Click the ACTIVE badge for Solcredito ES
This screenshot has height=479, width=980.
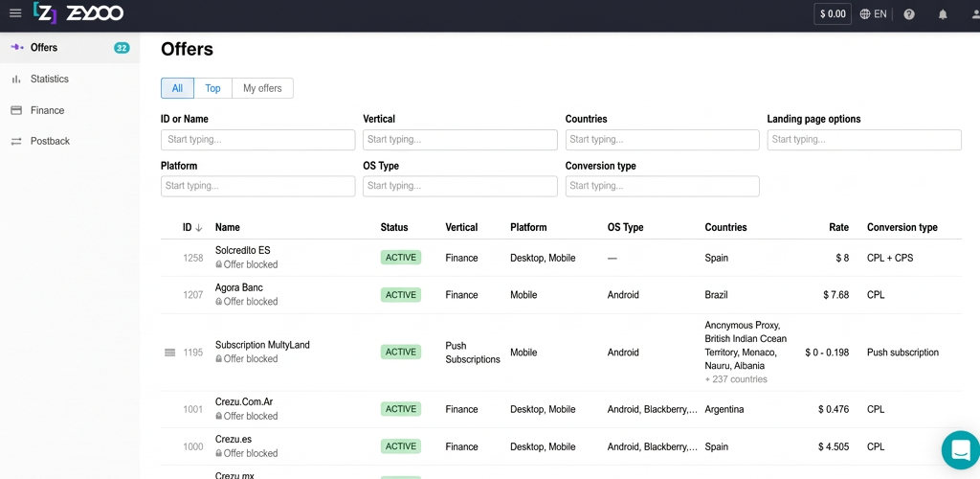click(401, 257)
